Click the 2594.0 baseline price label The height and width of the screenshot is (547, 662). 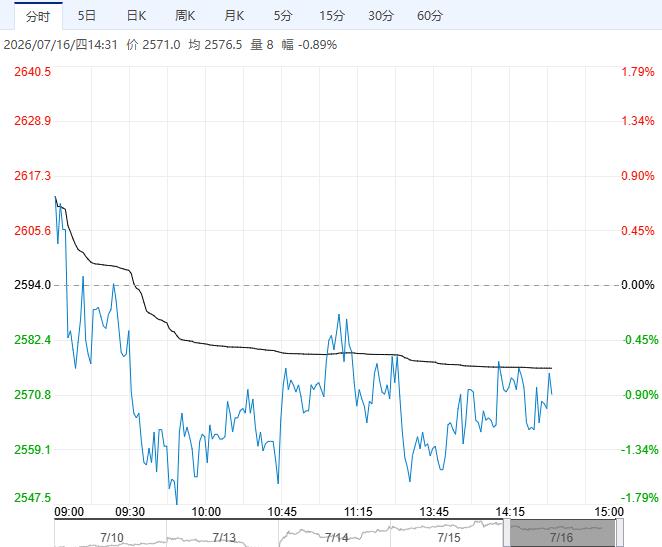click(33, 285)
